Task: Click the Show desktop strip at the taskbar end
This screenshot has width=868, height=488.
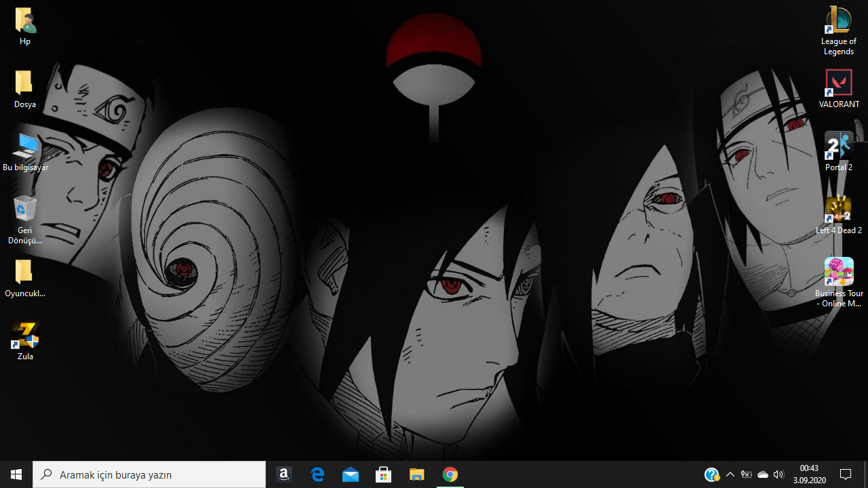Action: point(866,474)
